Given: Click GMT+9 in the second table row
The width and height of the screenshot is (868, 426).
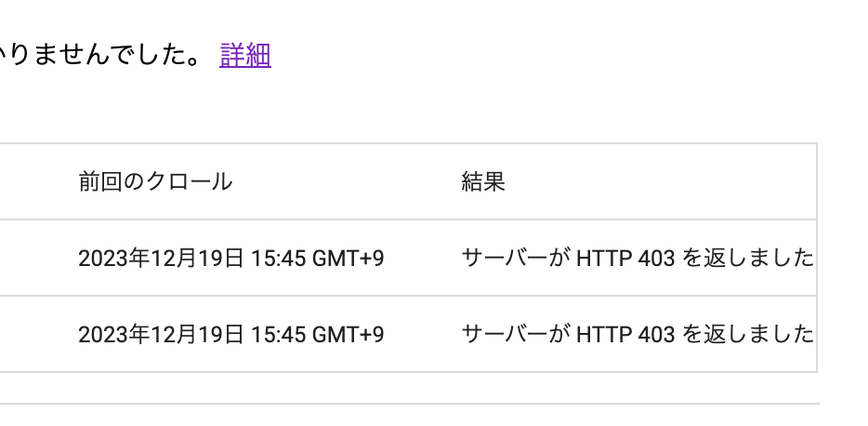Looking at the screenshot, I should [349, 335].
